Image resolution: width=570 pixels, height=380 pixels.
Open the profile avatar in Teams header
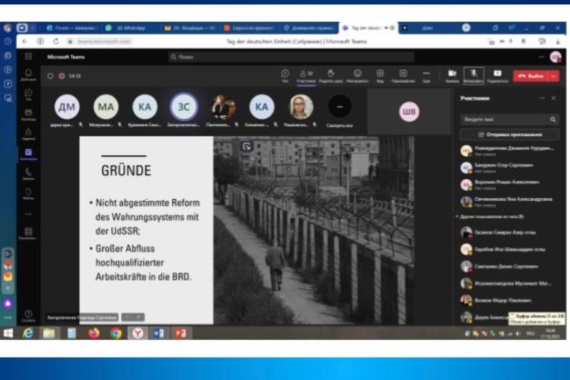tap(555, 57)
